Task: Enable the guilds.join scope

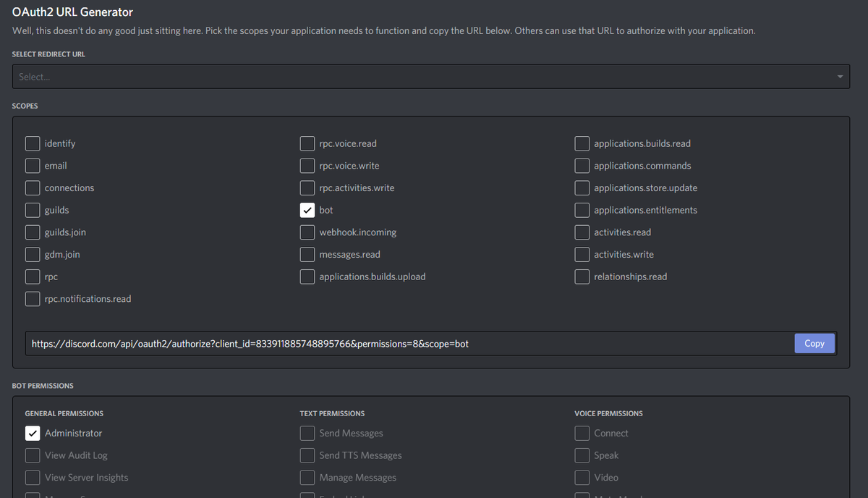Action: click(x=33, y=232)
